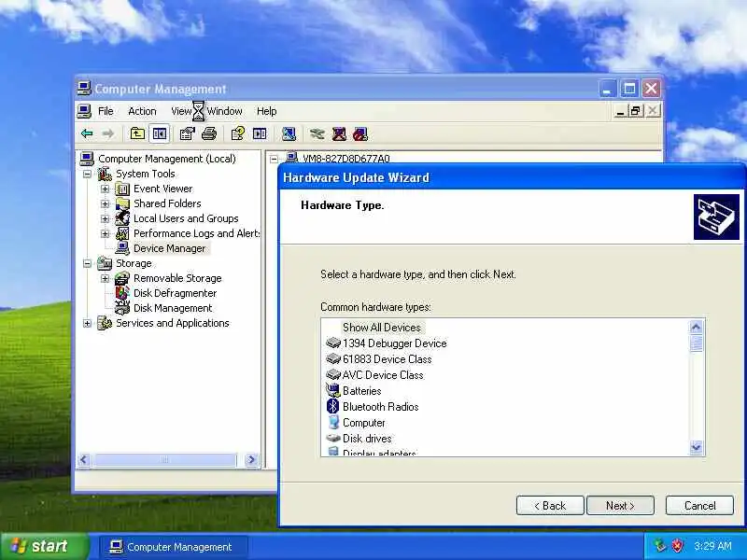Viewport: 747px width, 560px height.
Task: Collapse the VM8-827D8D677A0 computer node
Action: click(274, 159)
